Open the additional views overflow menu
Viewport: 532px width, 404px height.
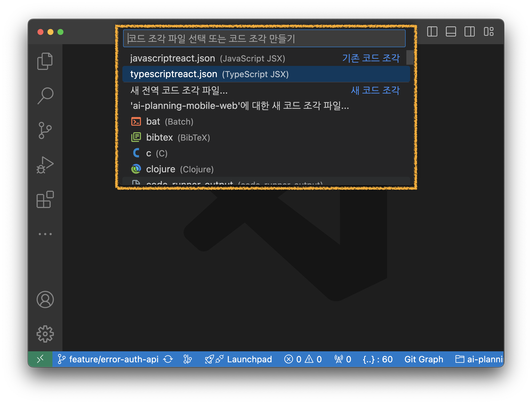(x=45, y=233)
